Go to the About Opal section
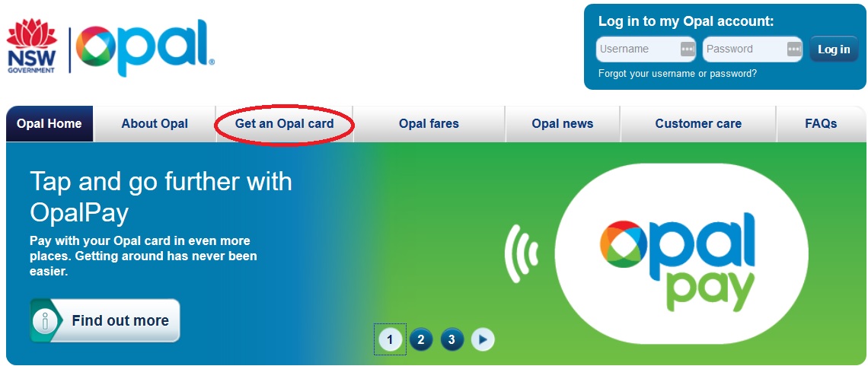868x366 pixels. (x=155, y=124)
